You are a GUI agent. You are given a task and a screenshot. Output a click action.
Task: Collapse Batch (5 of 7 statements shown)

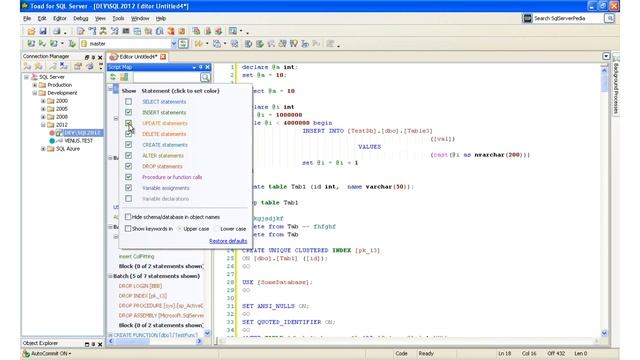pos(110,276)
